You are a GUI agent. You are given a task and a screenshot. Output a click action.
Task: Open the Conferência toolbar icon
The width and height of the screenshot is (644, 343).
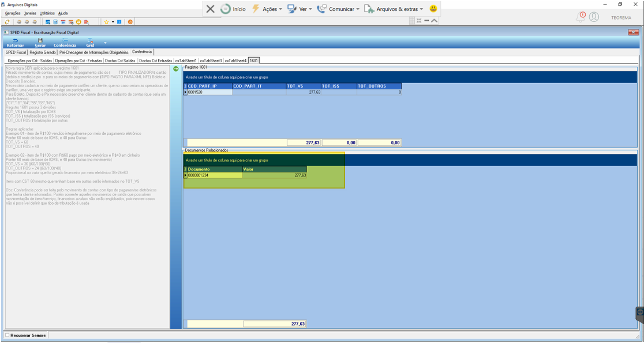point(65,40)
